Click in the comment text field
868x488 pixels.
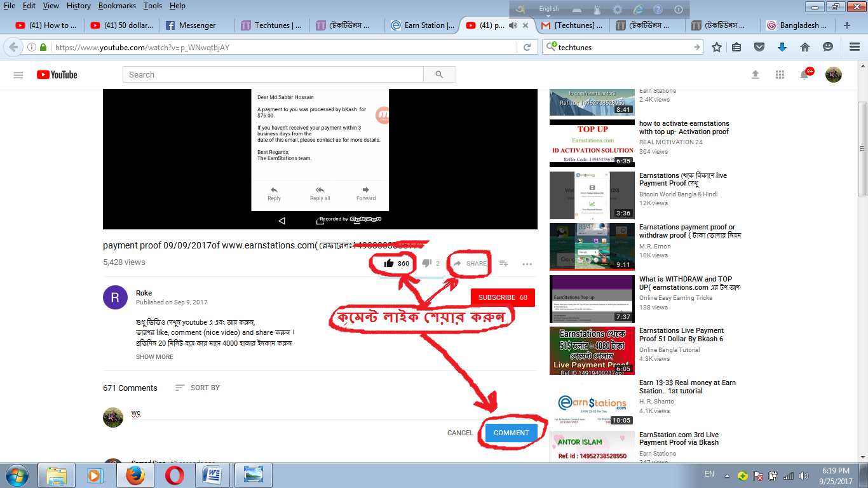pos(334,414)
